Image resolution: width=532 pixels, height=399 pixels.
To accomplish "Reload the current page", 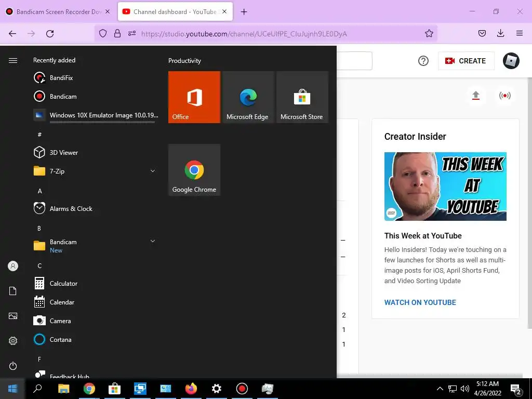I will click(50, 33).
